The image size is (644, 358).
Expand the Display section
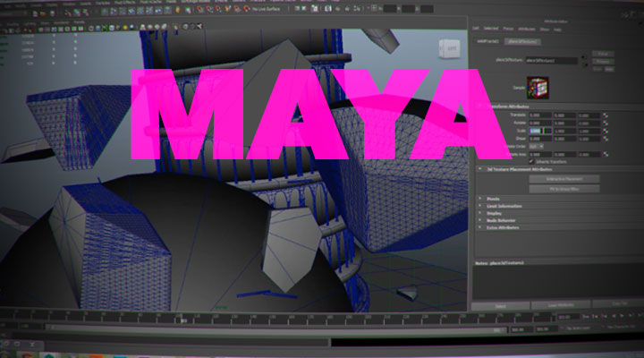tap(479, 213)
